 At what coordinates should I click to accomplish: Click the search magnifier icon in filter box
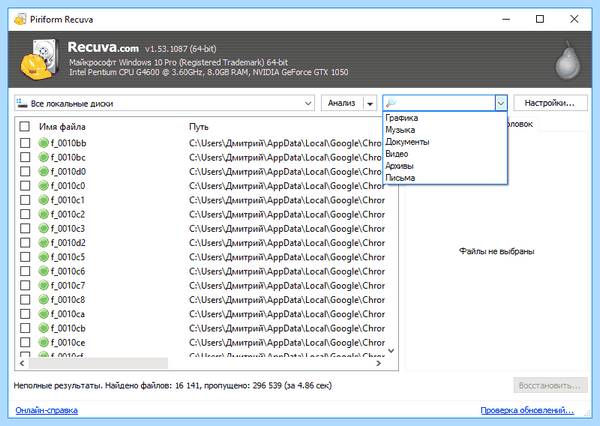click(391, 103)
